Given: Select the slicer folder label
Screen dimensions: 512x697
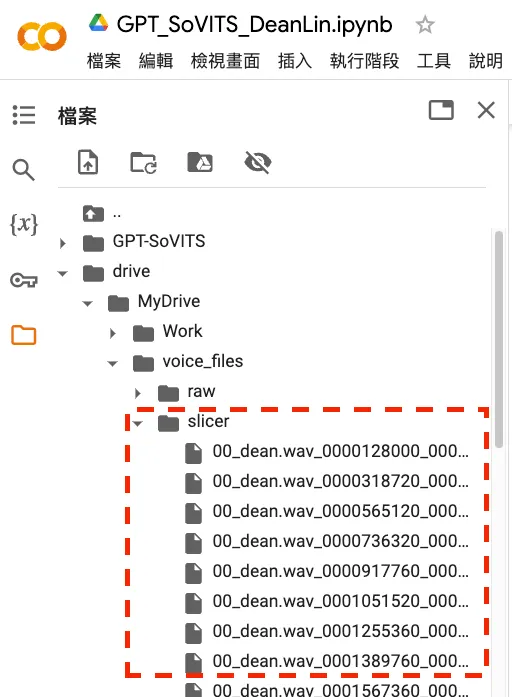Looking at the screenshot, I should tap(208, 421).
